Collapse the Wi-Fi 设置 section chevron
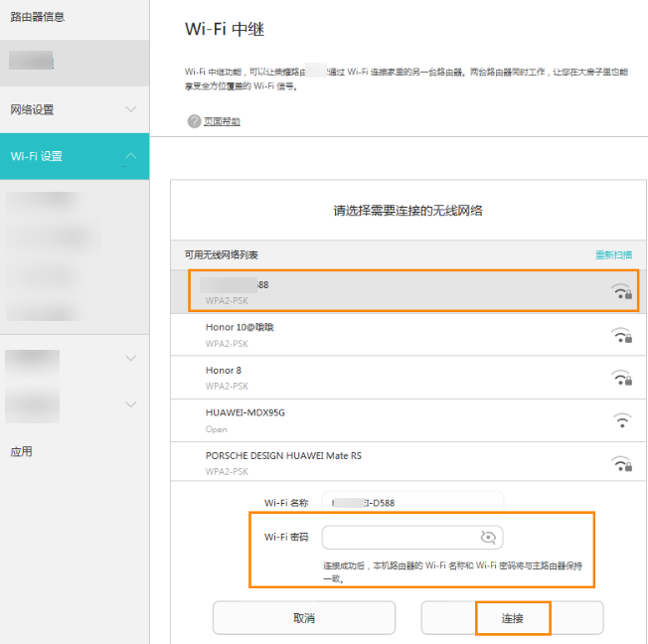Screen dimensions: 648x644 click(131, 156)
